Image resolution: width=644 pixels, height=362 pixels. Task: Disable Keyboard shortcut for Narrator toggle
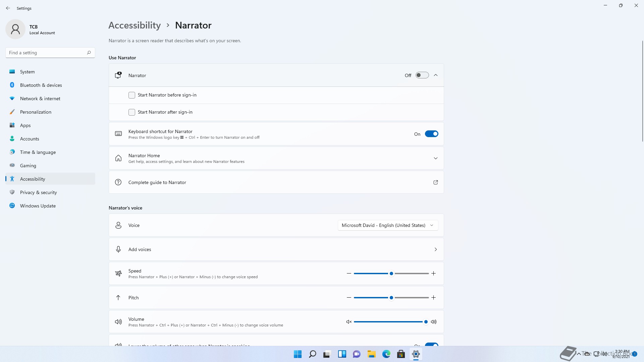tap(431, 134)
